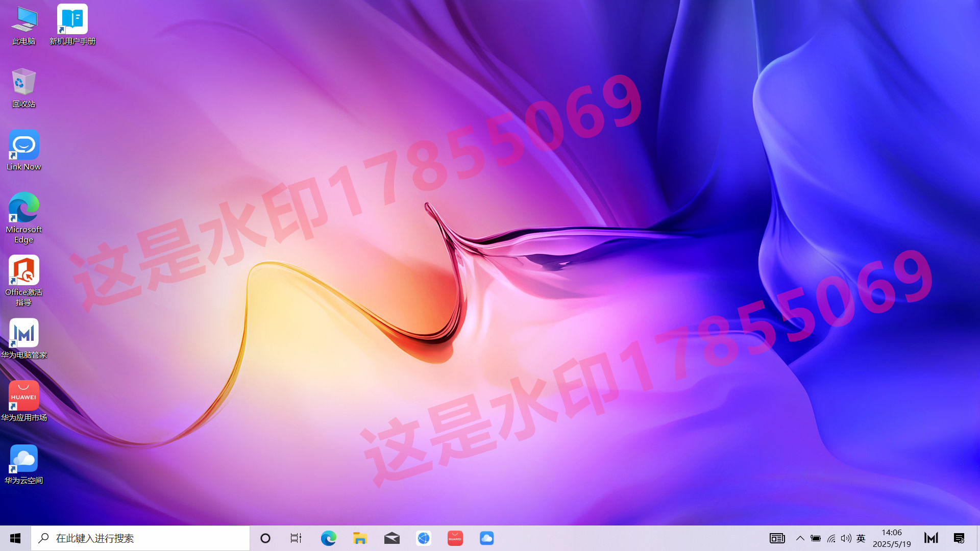This screenshot has width=980, height=551.
Task: Expand hidden system tray icons chevron
Action: click(800, 538)
